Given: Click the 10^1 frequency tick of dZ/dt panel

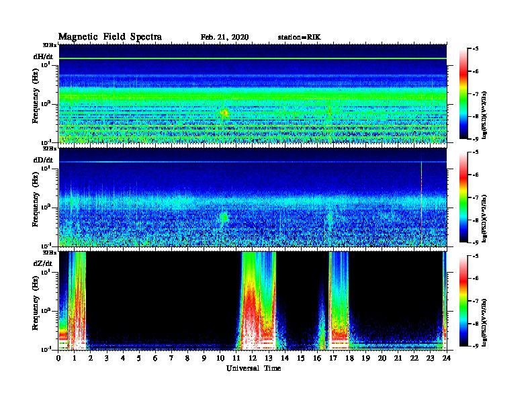Looking at the screenshot, I should 46,272.
